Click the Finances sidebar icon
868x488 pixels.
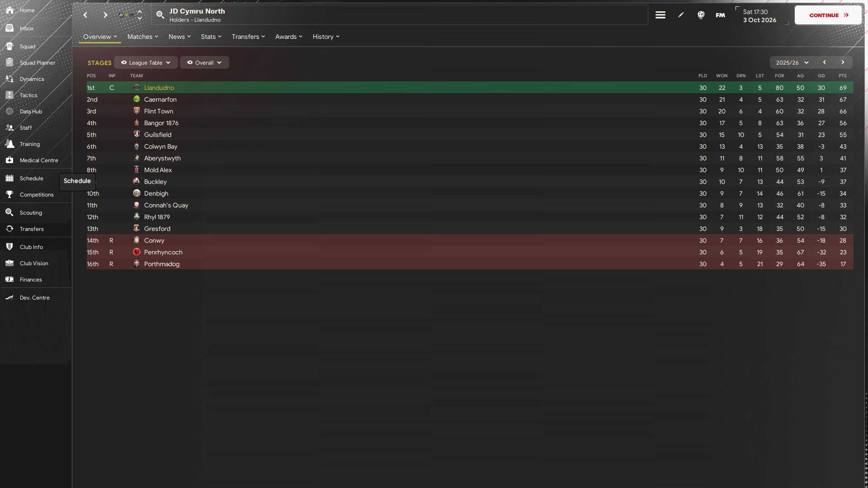[x=9, y=279]
